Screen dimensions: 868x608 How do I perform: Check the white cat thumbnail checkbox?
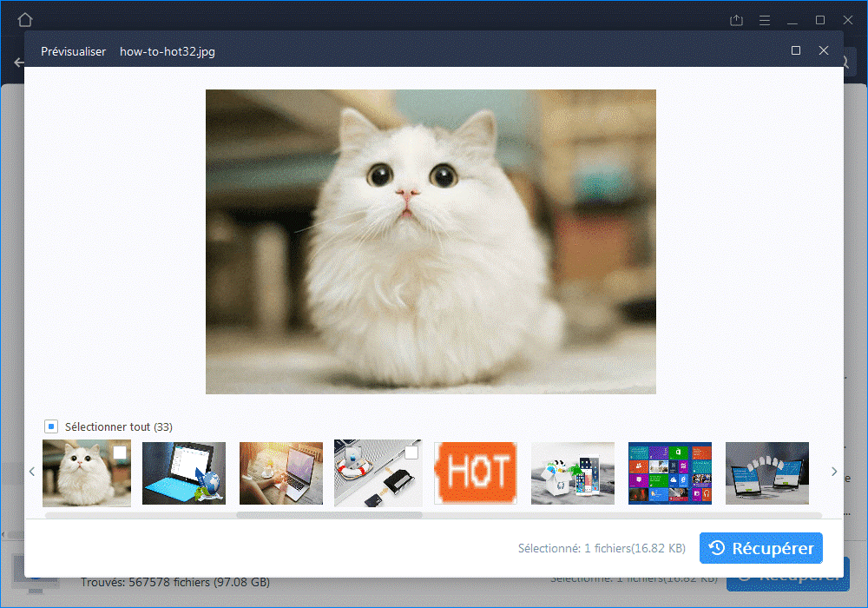(x=120, y=453)
